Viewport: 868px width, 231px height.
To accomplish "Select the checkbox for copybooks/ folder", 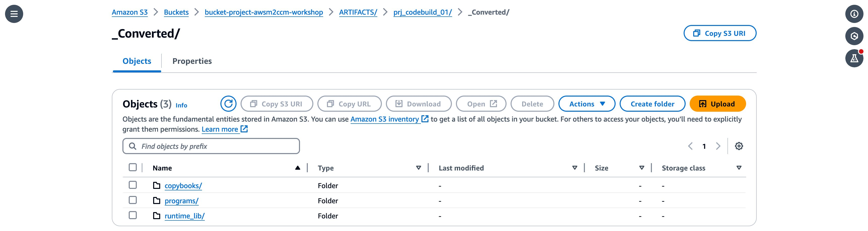I will [x=132, y=185].
